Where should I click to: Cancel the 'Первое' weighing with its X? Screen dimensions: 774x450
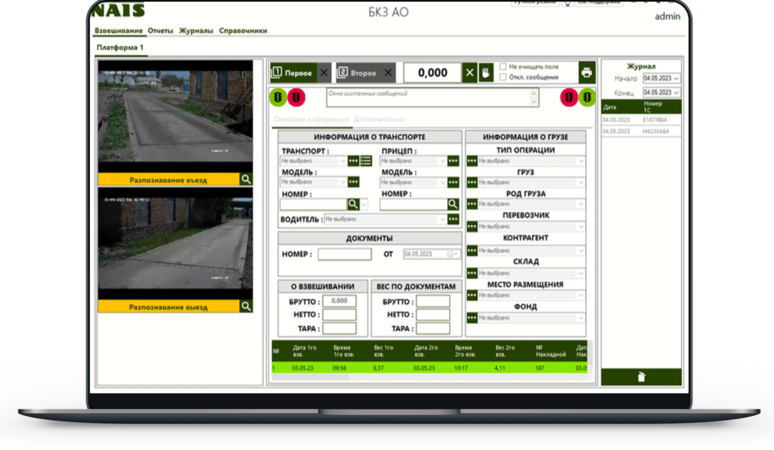tap(323, 72)
